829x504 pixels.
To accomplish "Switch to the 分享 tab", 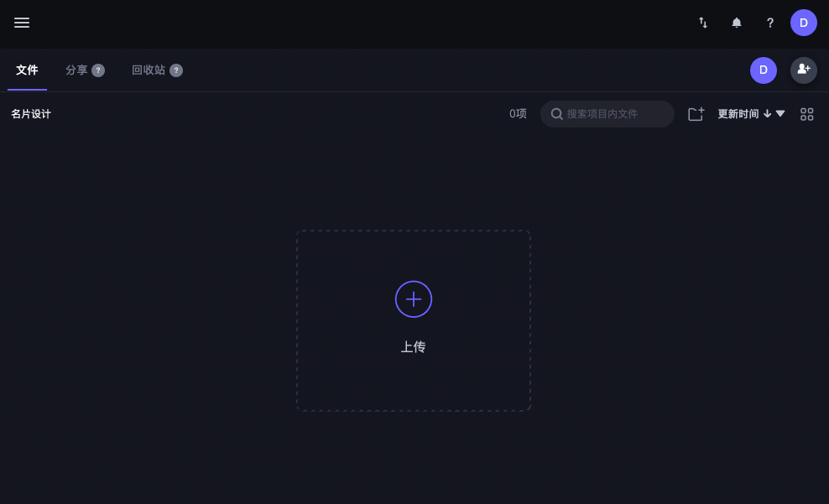I will click(76, 70).
